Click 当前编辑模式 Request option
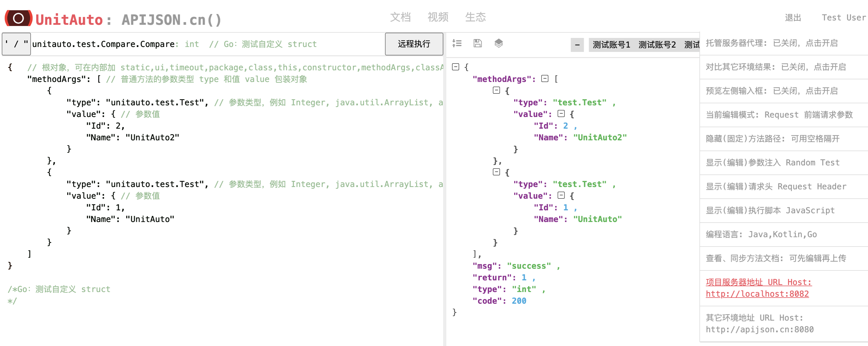Viewport: 868px width, 346px height. (784, 115)
